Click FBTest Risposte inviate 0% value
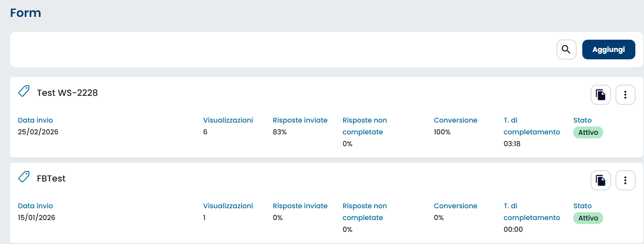The width and height of the screenshot is (644, 244). [278, 218]
